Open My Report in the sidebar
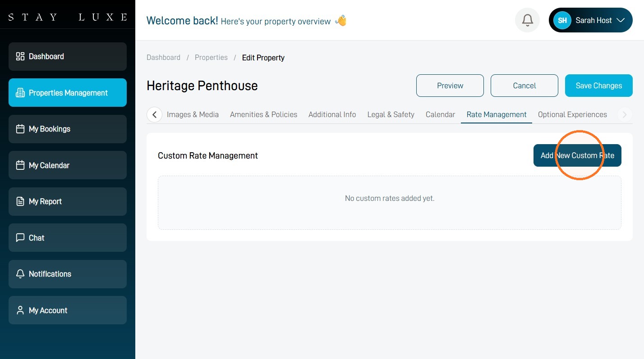Screen dimensions: 644x359 coord(68,201)
